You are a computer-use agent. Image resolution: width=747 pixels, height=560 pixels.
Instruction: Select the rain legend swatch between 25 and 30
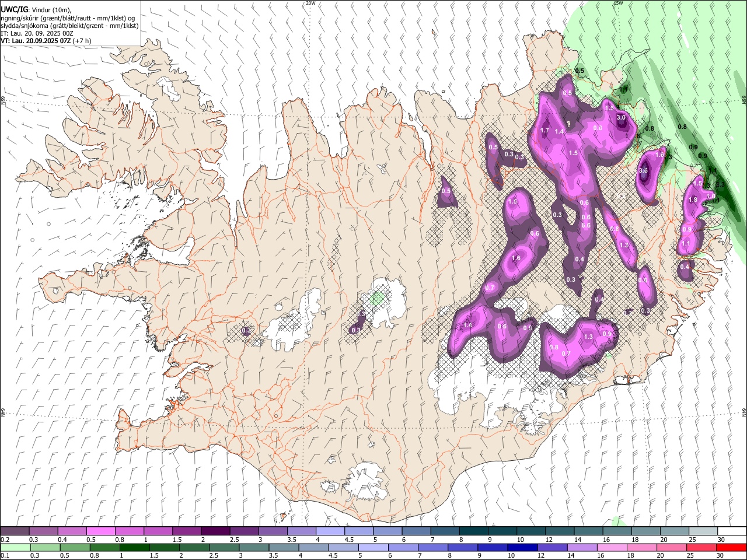[x=700, y=547]
